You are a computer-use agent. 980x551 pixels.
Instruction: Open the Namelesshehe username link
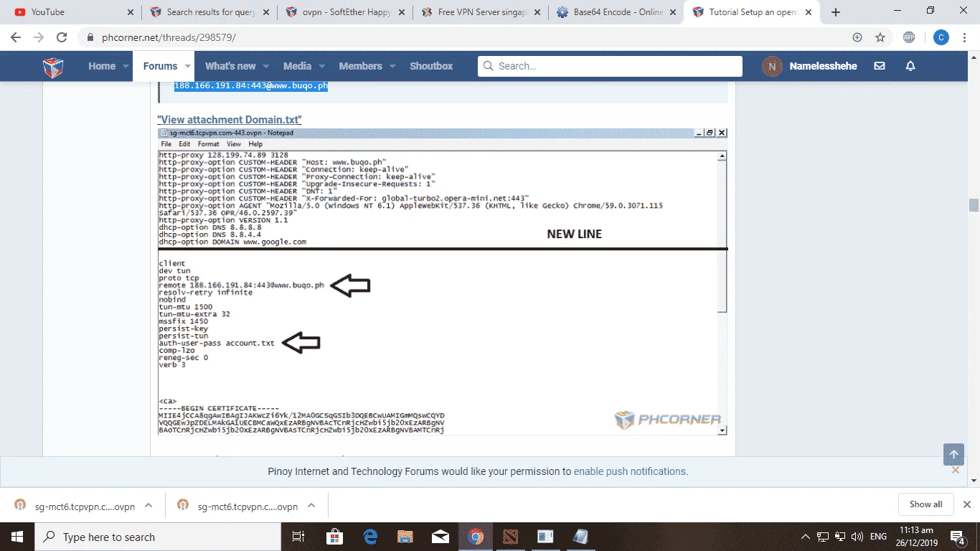click(x=823, y=66)
